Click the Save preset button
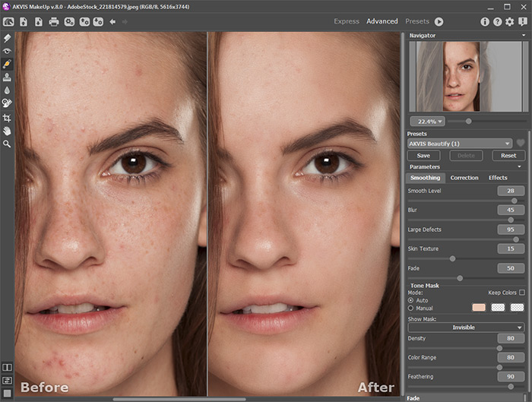Image resolution: width=532 pixels, height=402 pixels. click(x=423, y=155)
